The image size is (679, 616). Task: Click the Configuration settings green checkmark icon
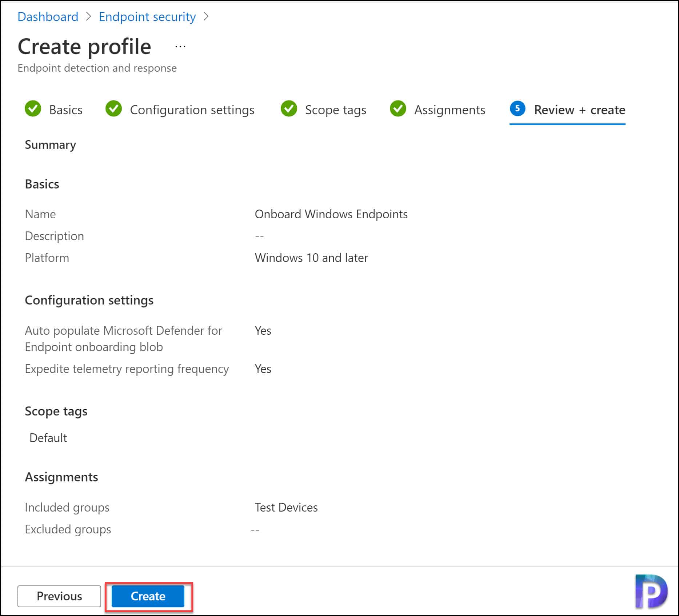(x=114, y=109)
